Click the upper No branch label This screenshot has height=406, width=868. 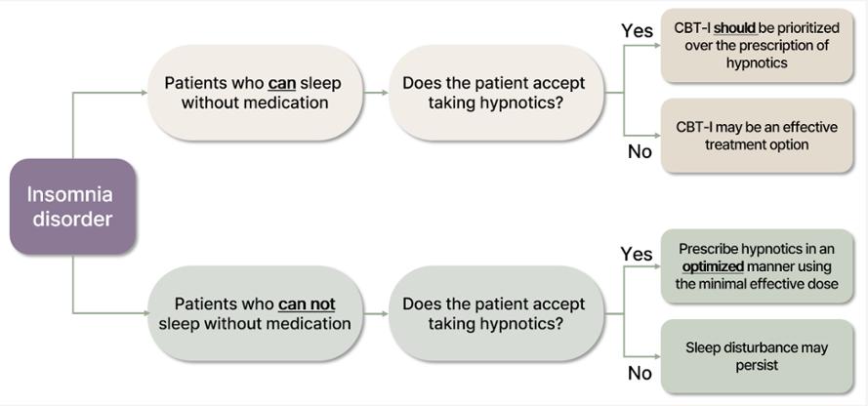point(640,151)
